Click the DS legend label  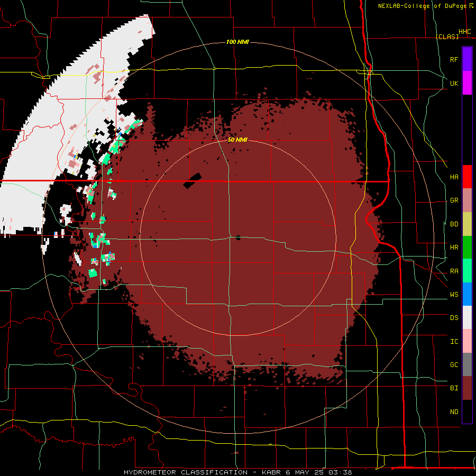pyautogui.click(x=454, y=318)
